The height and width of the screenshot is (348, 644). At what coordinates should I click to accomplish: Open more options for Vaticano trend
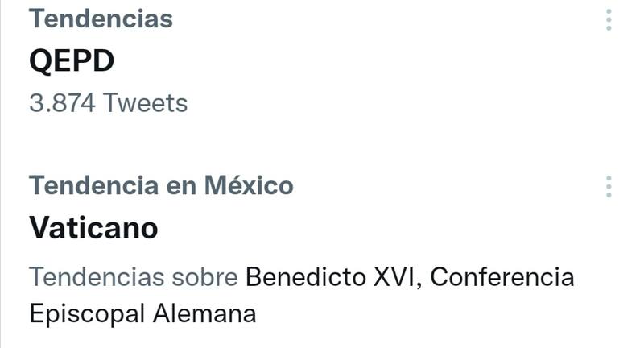pos(609,187)
